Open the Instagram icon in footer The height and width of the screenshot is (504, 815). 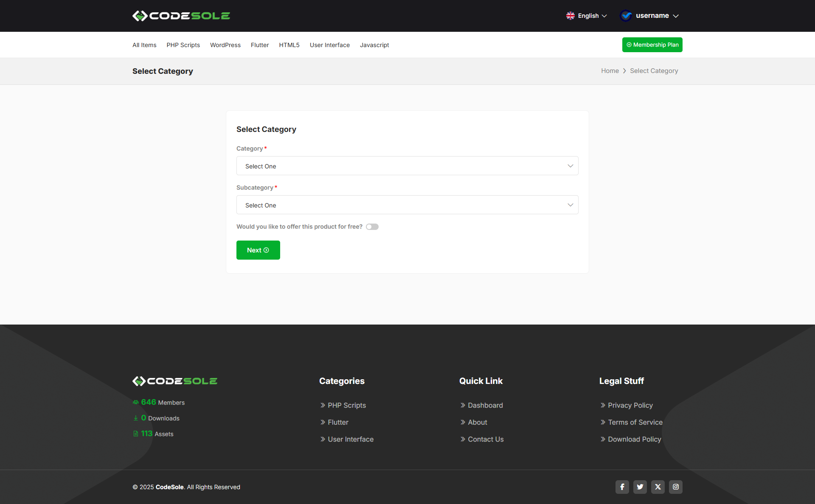pos(675,487)
